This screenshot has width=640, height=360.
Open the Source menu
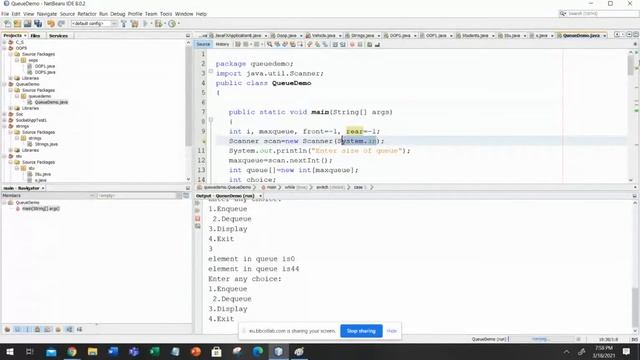click(x=67, y=14)
